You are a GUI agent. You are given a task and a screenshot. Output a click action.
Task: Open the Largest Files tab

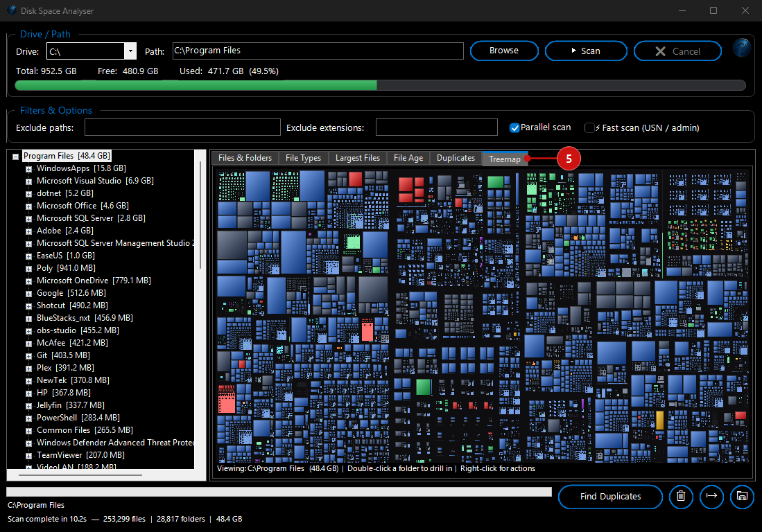(x=358, y=158)
